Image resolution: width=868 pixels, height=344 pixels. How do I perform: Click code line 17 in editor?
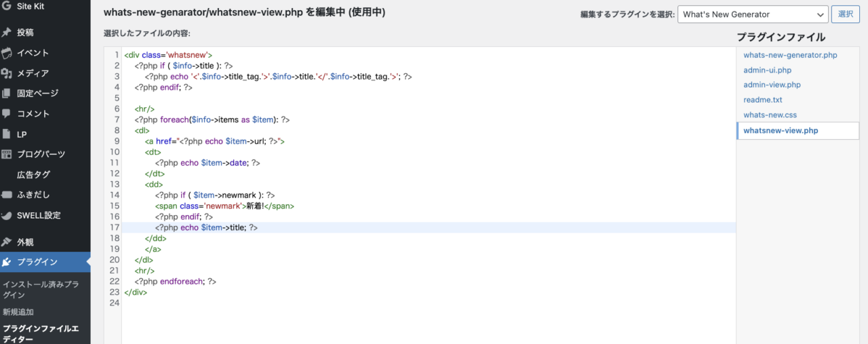[429, 227]
